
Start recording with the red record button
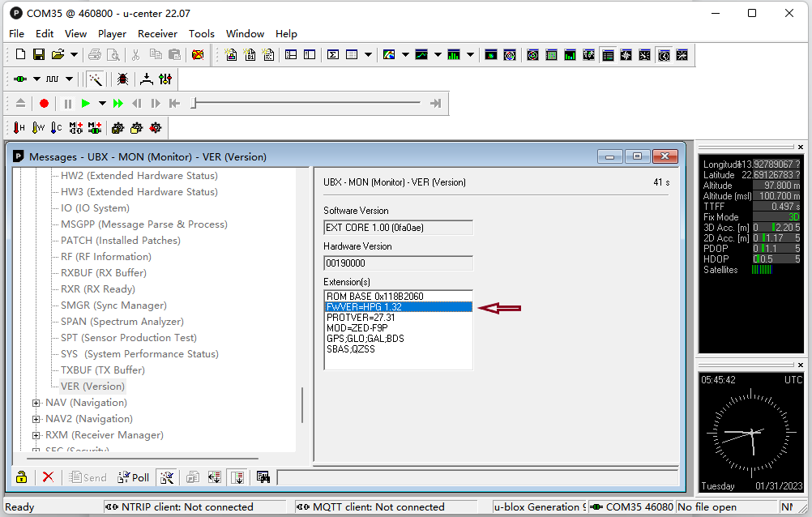[x=44, y=104]
